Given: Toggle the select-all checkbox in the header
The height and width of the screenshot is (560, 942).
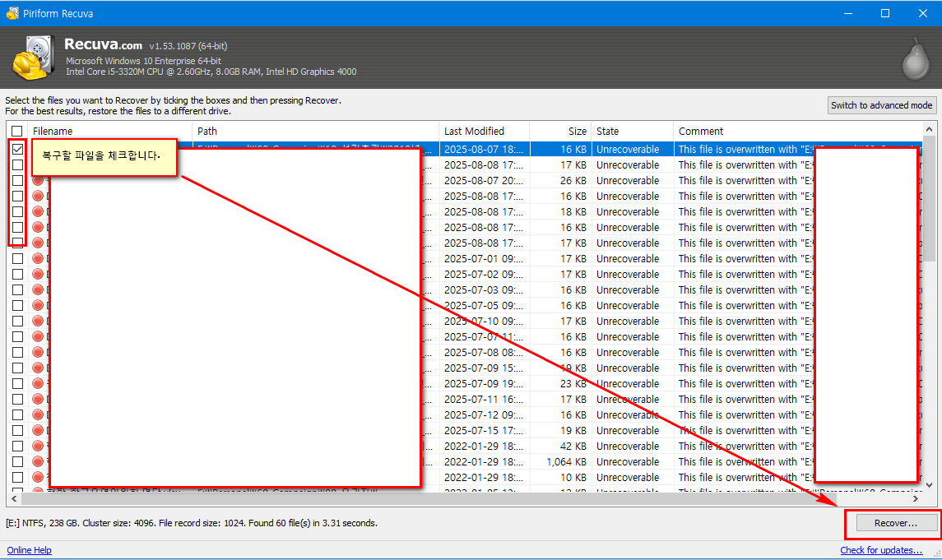Looking at the screenshot, I should click(x=16, y=131).
